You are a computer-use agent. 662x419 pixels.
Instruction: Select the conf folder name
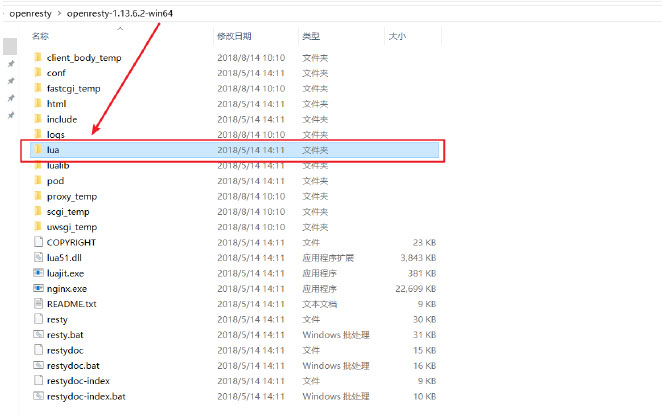pyautogui.click(x=56, y=73)
